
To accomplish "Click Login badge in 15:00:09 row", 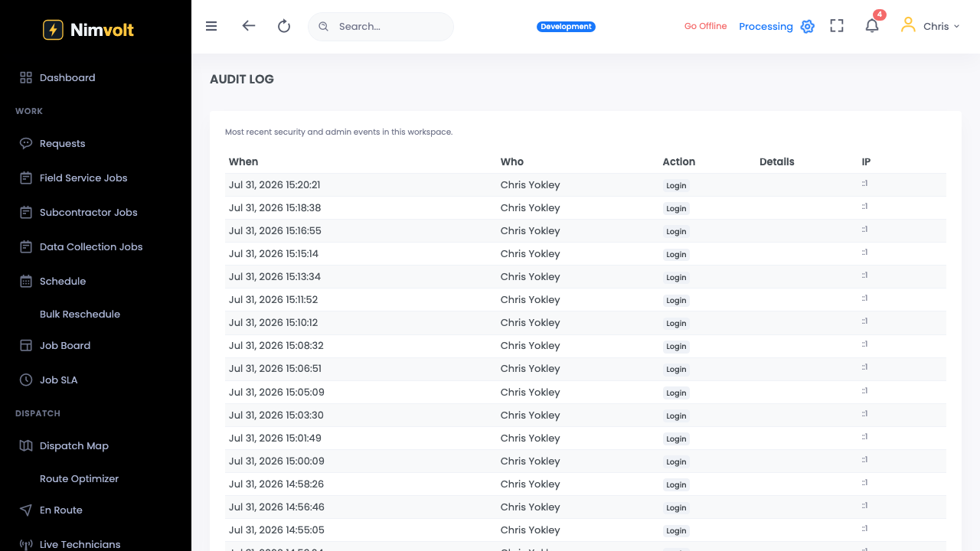I will tap(676, 461).
